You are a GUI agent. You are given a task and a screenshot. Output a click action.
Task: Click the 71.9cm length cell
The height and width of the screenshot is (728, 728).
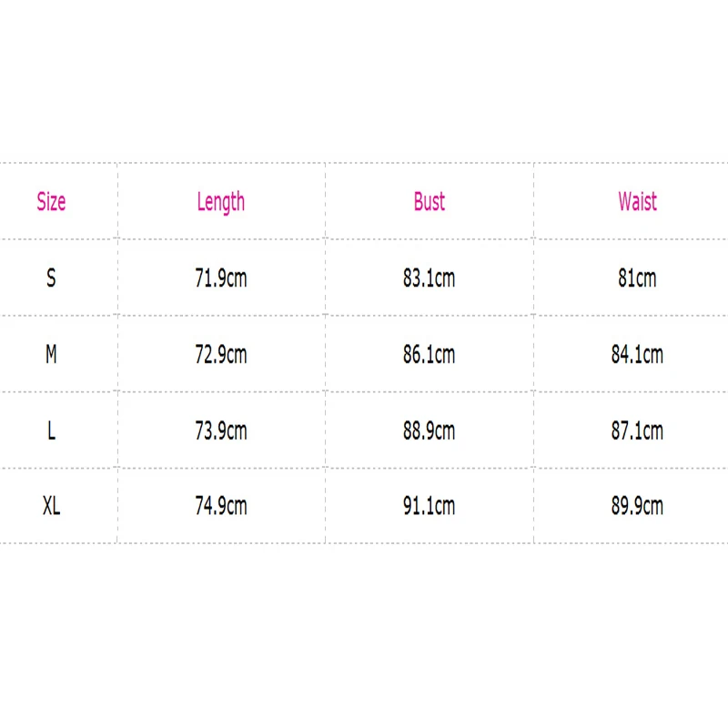click(x=221, y=278)
